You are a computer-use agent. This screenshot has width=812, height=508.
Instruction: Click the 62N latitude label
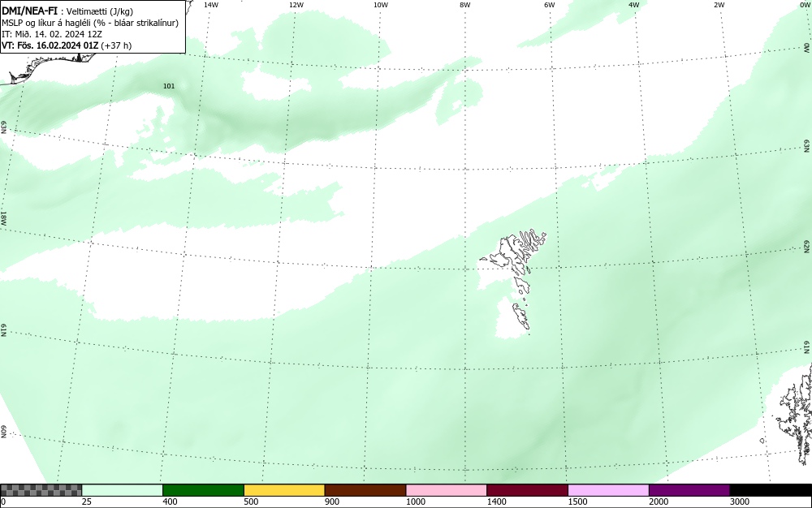point(807,246)
